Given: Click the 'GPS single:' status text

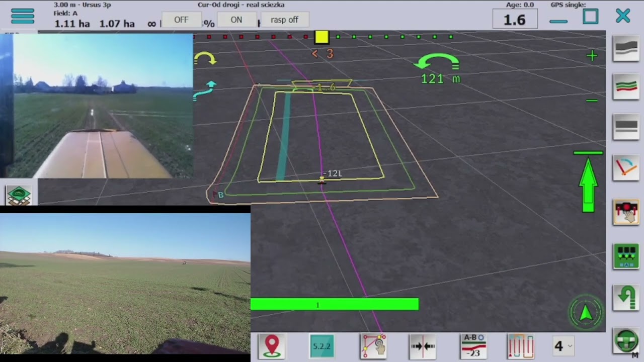Looking at the screenshot, I should (569, 5).
